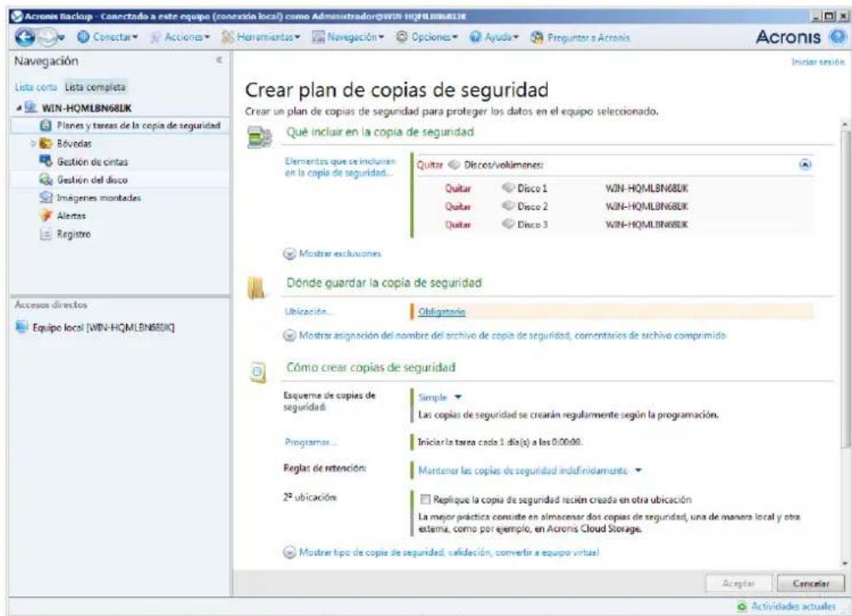Open the Navegación menu
852x616 pixels.
coord(348,37)
